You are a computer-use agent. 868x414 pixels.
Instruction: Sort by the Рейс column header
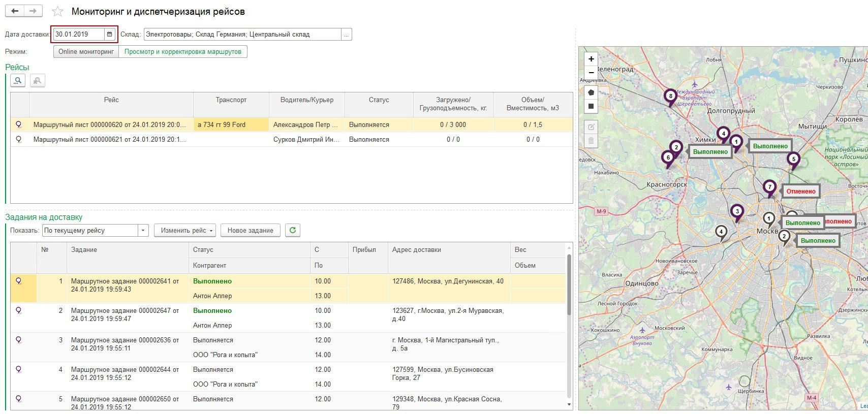coord(111,104)
